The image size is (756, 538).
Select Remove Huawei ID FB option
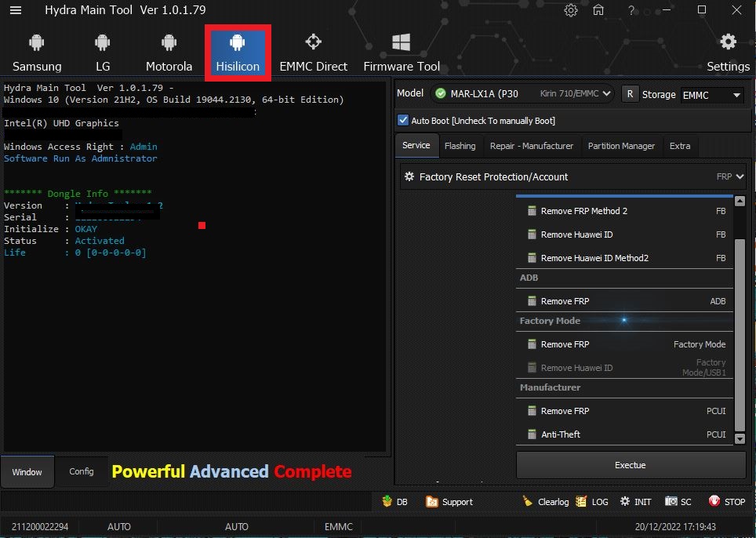coord(625,234)
